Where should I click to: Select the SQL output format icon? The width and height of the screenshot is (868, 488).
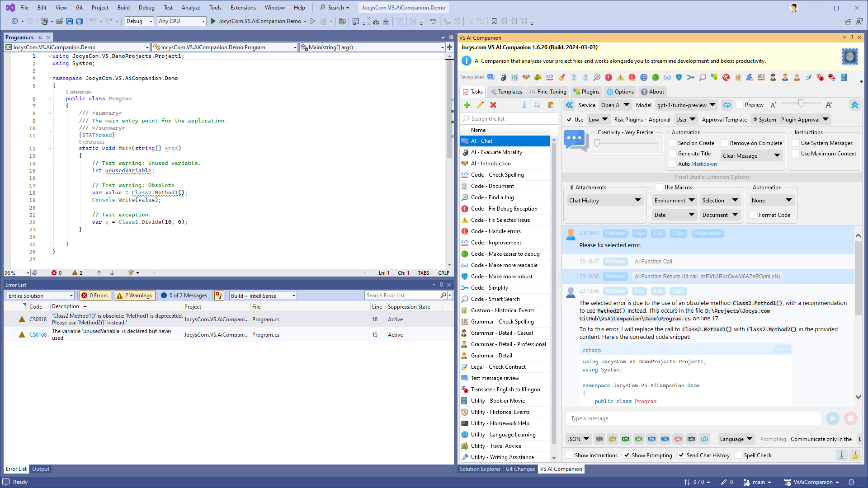click(613, 439)
